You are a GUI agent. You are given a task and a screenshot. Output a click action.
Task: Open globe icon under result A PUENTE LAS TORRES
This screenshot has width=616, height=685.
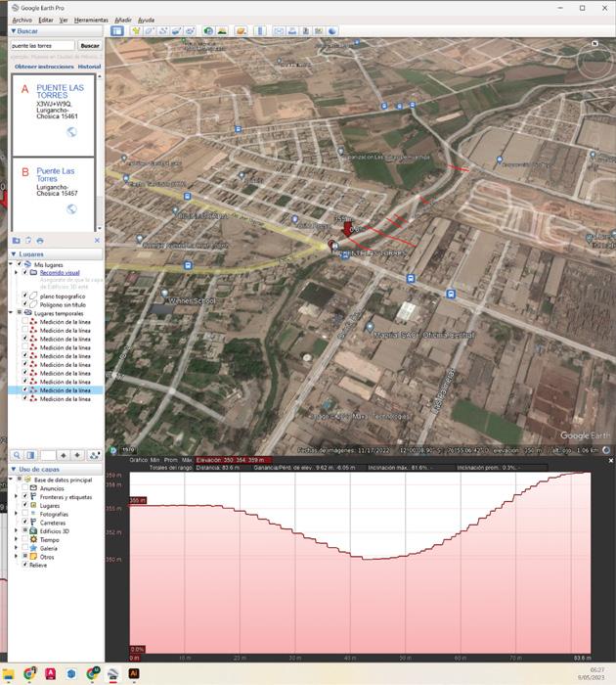point(71,132)
